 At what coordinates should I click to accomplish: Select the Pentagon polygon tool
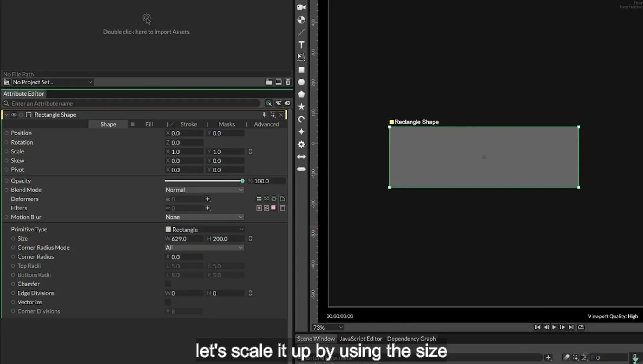(301, 94)
